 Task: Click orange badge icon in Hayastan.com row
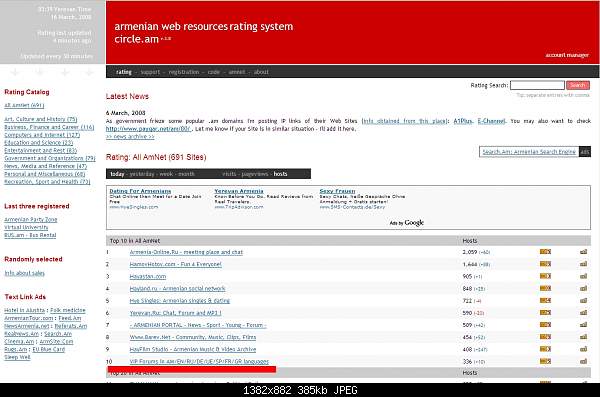pos(545,276)
